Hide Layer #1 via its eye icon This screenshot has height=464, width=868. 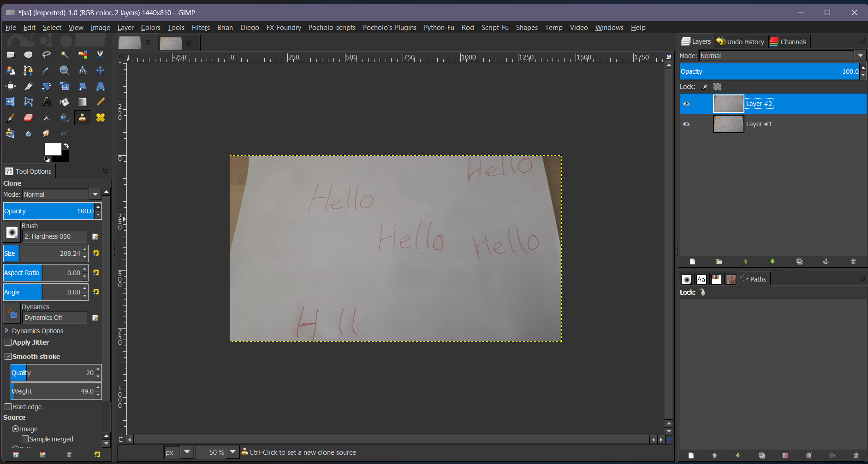point(686,124)
